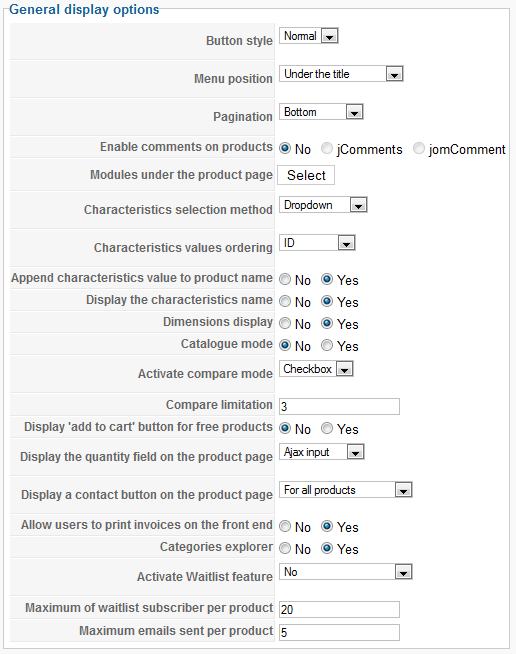This screenshot has height=654, width=516.
Task: Enable add to cart for free products
Action: point(327,428)
